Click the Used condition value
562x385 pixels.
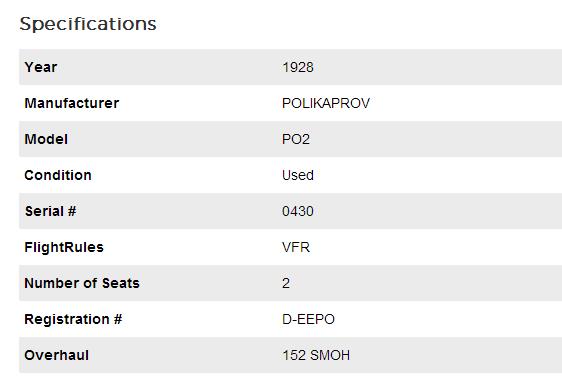(x=298, y=175)
